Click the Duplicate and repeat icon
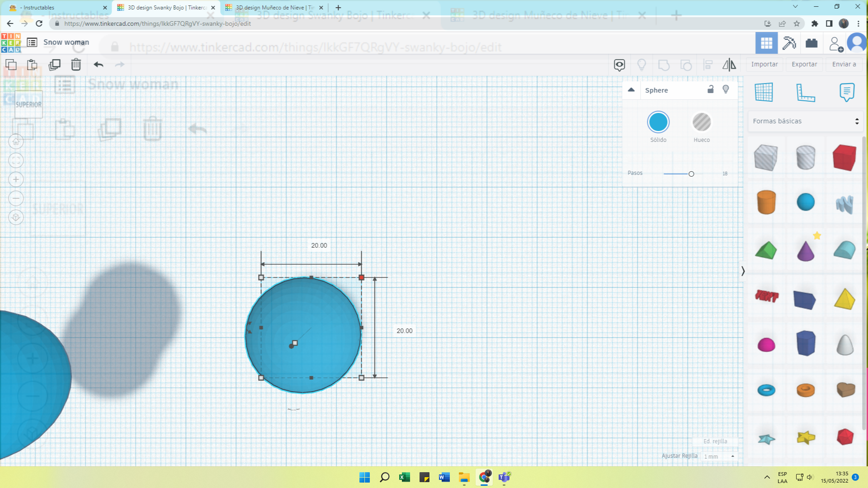This screenshot has height=488, width=868. pyautogui.click(x=54, y=65)
